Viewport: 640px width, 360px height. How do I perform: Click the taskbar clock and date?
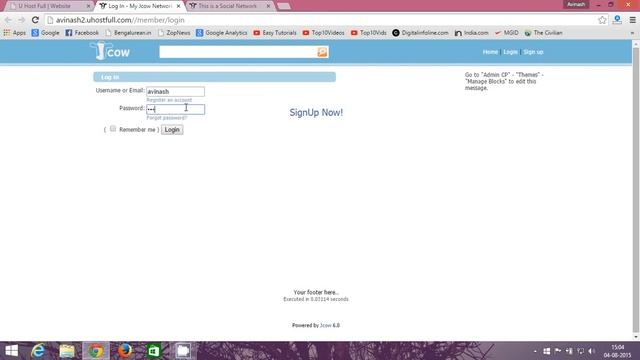pos(617,351)
